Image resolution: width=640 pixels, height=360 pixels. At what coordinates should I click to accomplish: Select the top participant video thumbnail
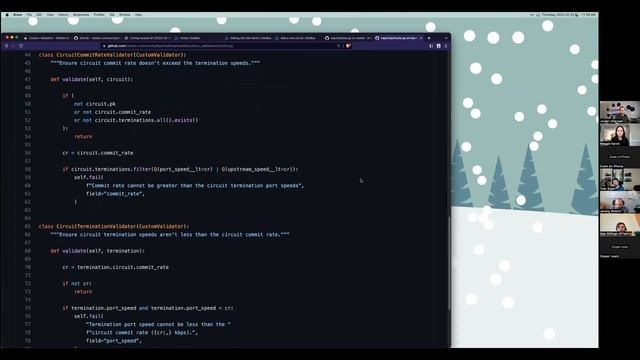(x=620, y=112)
